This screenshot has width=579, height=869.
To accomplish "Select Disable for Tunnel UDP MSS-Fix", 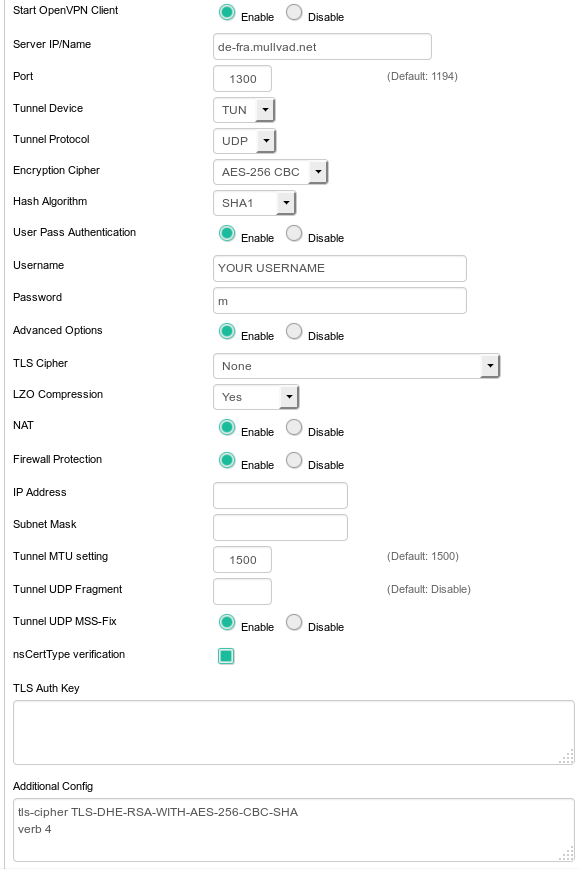I will tap(294, 622).
